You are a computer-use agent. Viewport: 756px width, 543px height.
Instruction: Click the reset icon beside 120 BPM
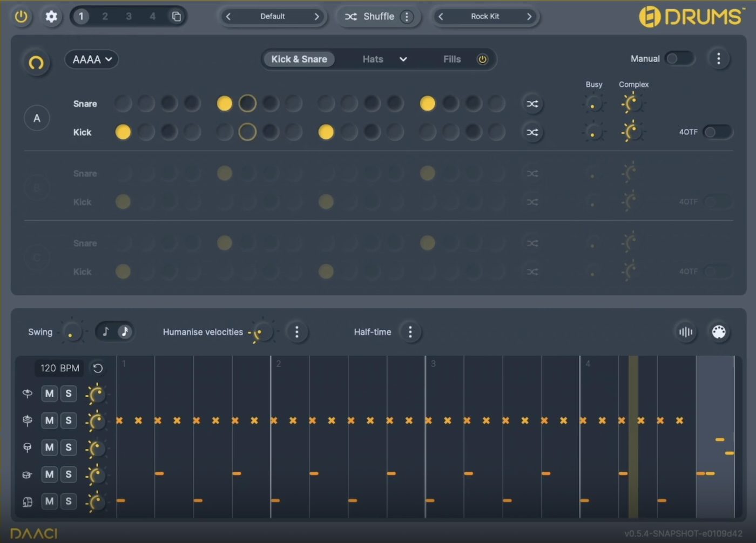click(x=98, y=368)
